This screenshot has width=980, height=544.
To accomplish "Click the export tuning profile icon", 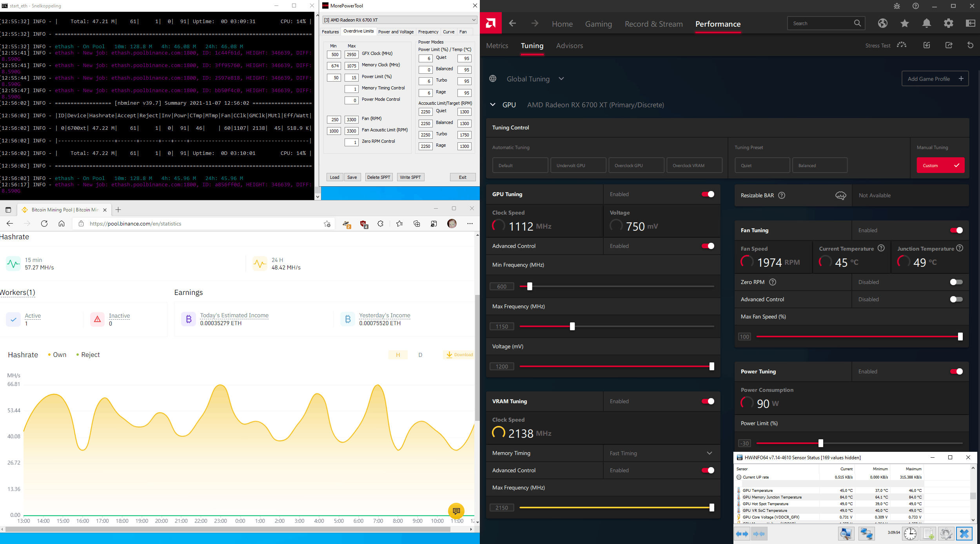I will [949, 45].
